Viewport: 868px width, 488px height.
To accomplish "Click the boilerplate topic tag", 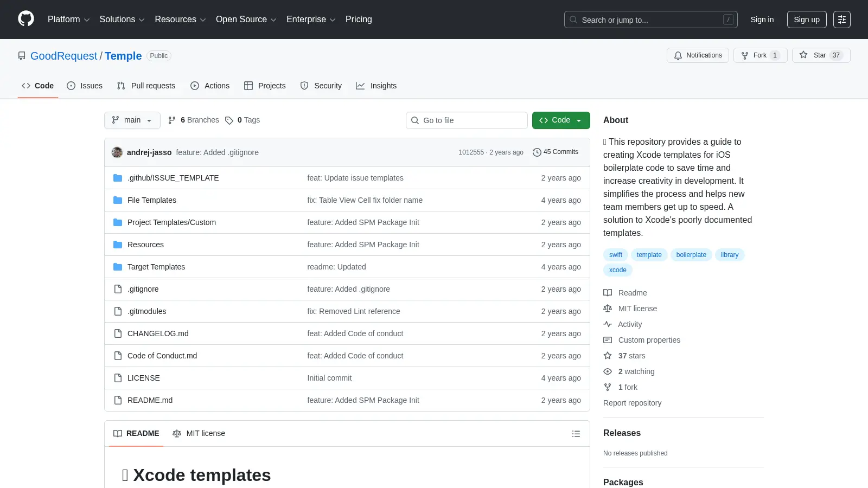I will (691, 255).
